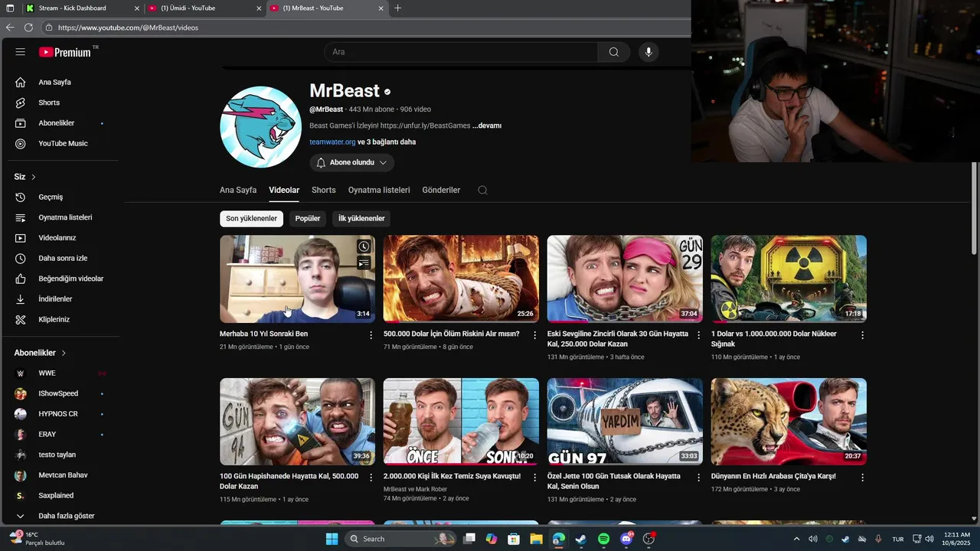Open Oynatma listeleri in sidebar
This screenshot has width=980, height=551.
pyautogui.click(x=64, y=217)
